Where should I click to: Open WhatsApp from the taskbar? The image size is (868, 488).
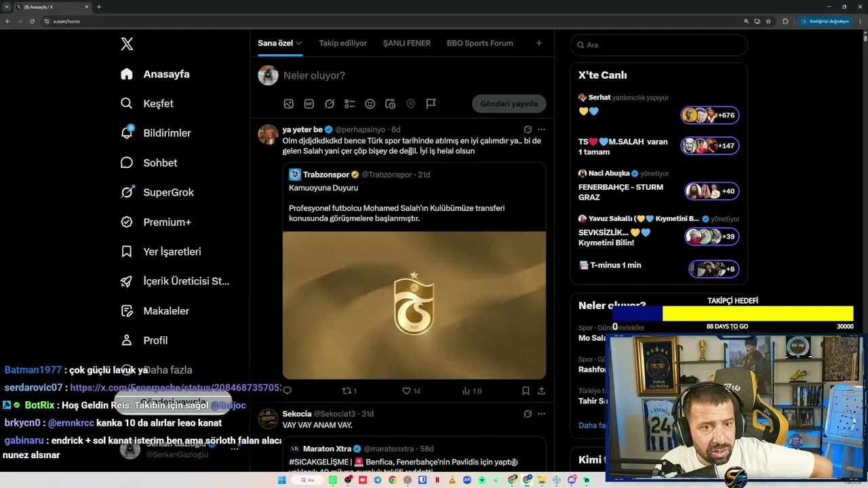(333, 480)
